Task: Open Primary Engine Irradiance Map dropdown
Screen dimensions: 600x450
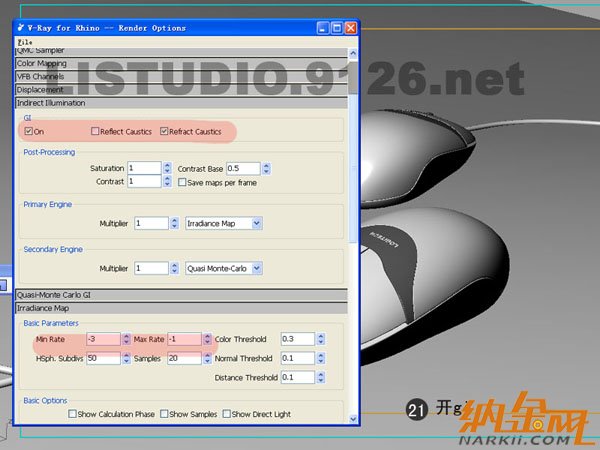Action: (x=223, y=223)
